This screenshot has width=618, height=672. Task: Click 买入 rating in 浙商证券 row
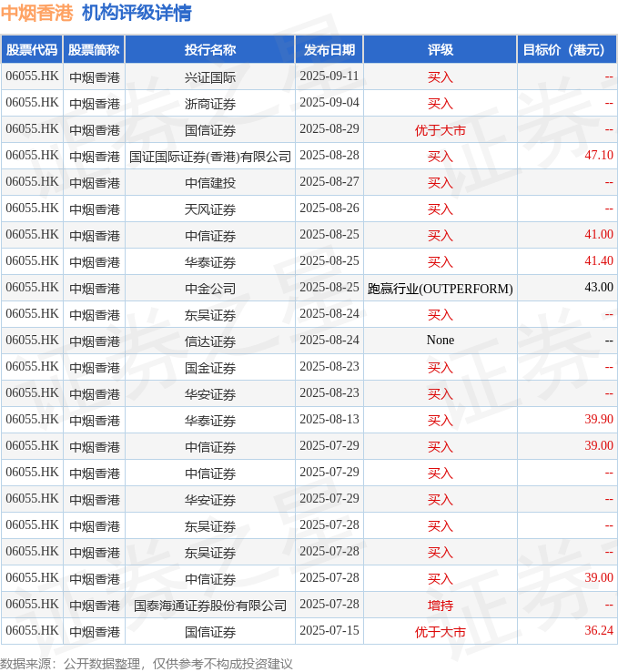click(440, 104)
